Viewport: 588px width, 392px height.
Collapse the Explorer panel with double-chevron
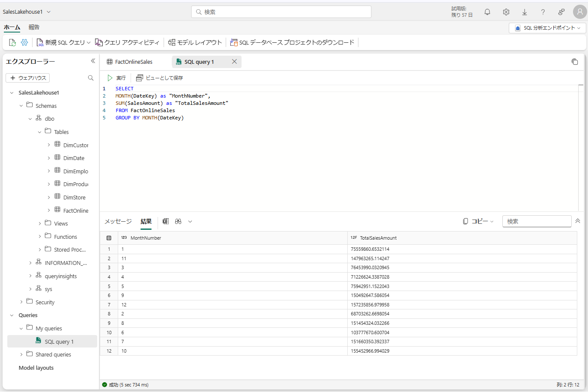point(93,61)
